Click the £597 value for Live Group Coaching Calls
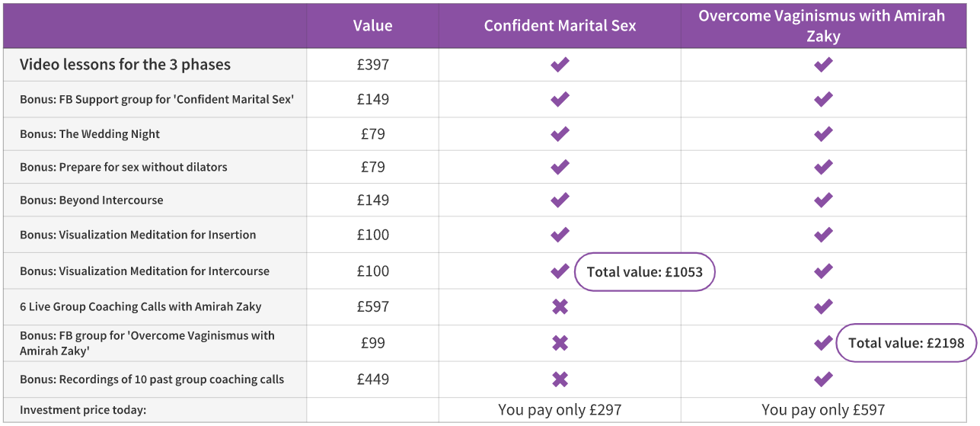Viewport: 980px width, 426px height. click(x=373, y=307)
